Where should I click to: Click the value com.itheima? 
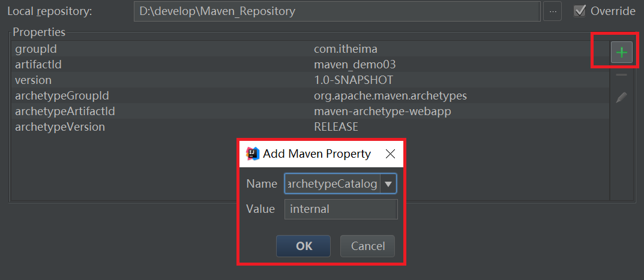(x=346, y=49)
